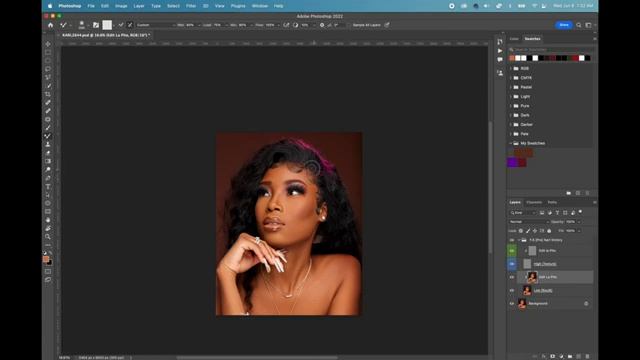Toggle visibility of the layer group

[x=512, y=240]
